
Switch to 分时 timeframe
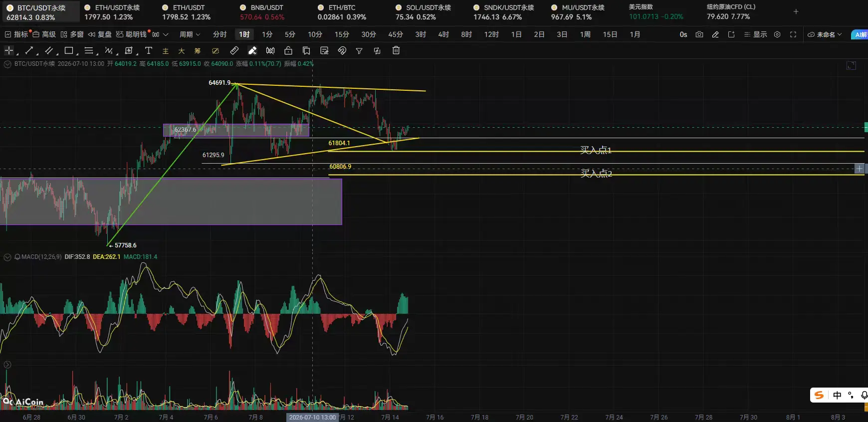click(x=219, y=34)
